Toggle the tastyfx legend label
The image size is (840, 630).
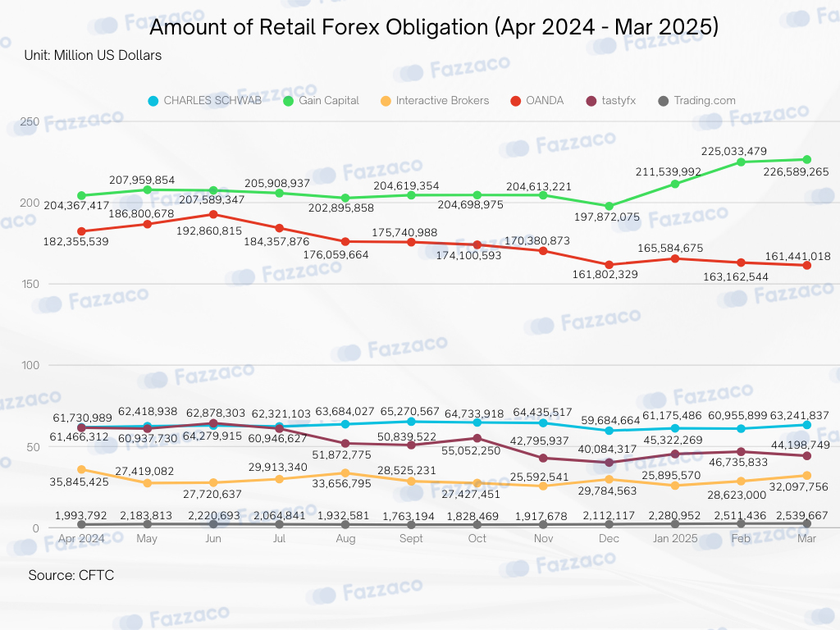coord(619,101)
